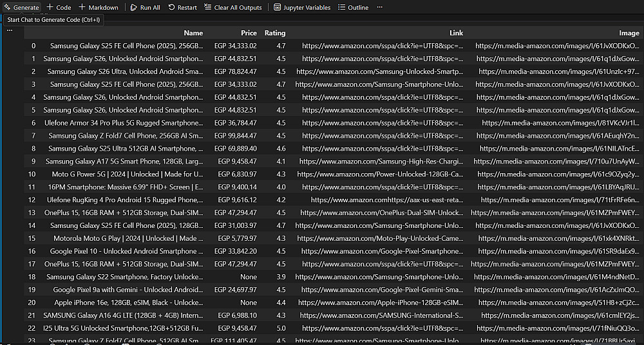This screenshot has height=345, width=644.
Task: Click the Samsung Galaxy A17 5G name cell
Action: pyautogui.click(x=124, y=162)
